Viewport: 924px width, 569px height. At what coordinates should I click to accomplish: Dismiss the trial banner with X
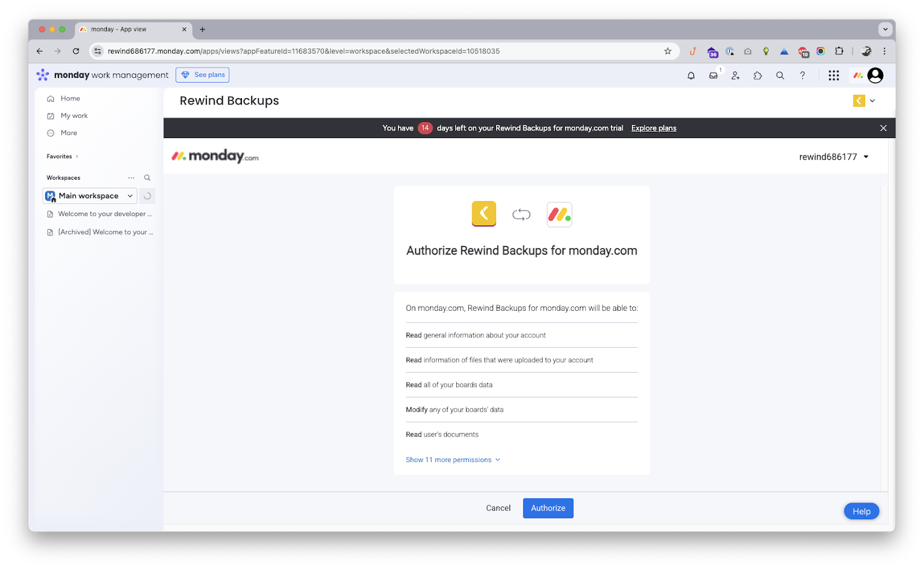click(883, 128)
